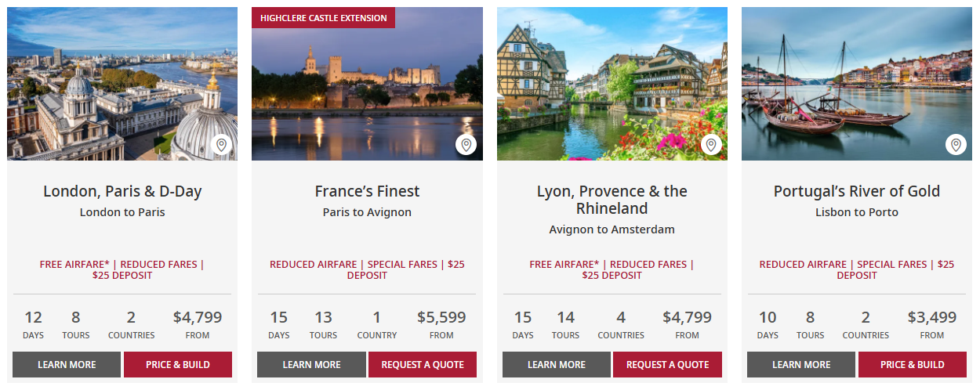The height and width of the screenshot is (390, 980).
Task: Click Learn More for Lyon, Provence & Rhineland
Action: tap(557, 365)
